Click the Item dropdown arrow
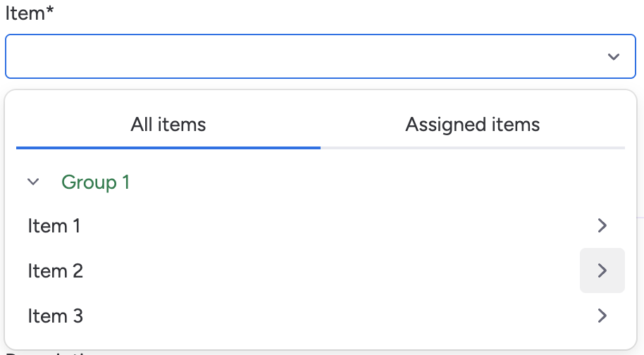Viewport: 644px width, 355px height. (x=613, y=56)
